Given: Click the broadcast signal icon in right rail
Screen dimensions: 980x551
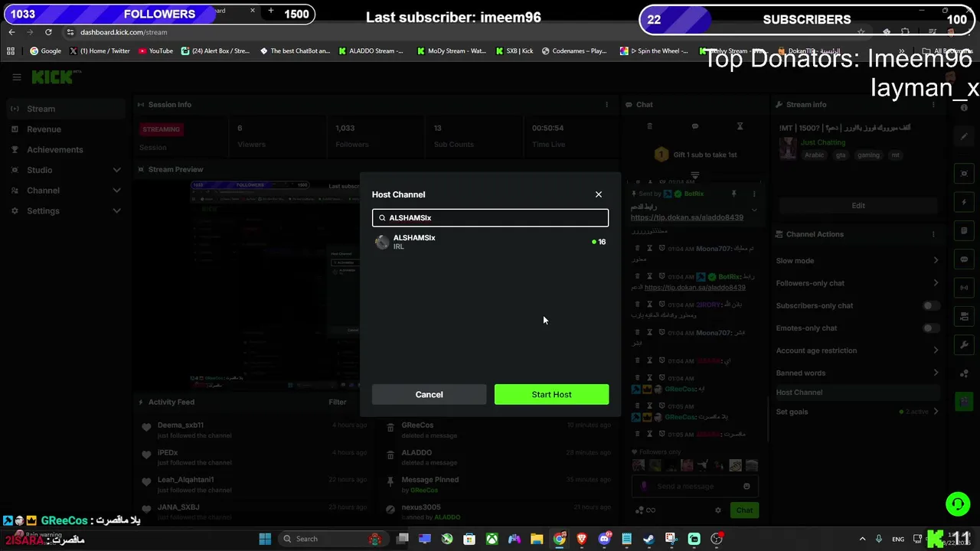Looking at the screenshot, I should click(964, 288).
